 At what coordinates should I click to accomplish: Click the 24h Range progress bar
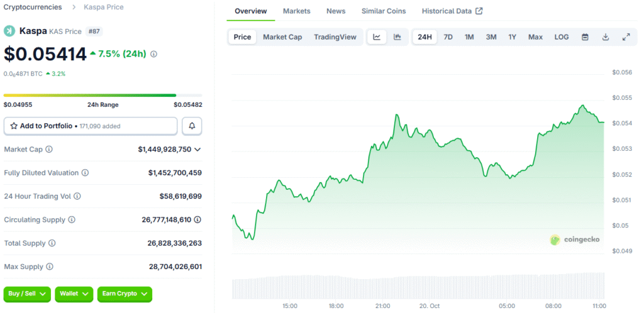[103, 96]
